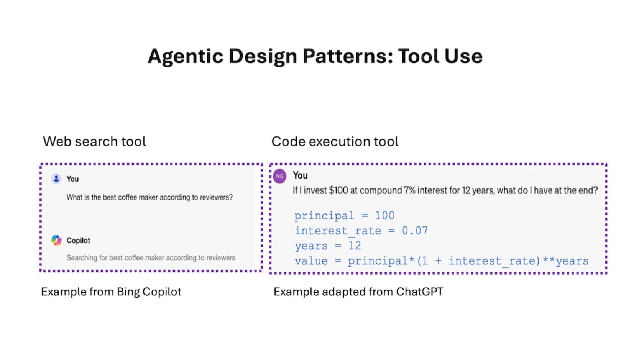This screenshot has height=362, width=644.
Task: Click the Copilot name label
Action: click(x=78, y=241)
